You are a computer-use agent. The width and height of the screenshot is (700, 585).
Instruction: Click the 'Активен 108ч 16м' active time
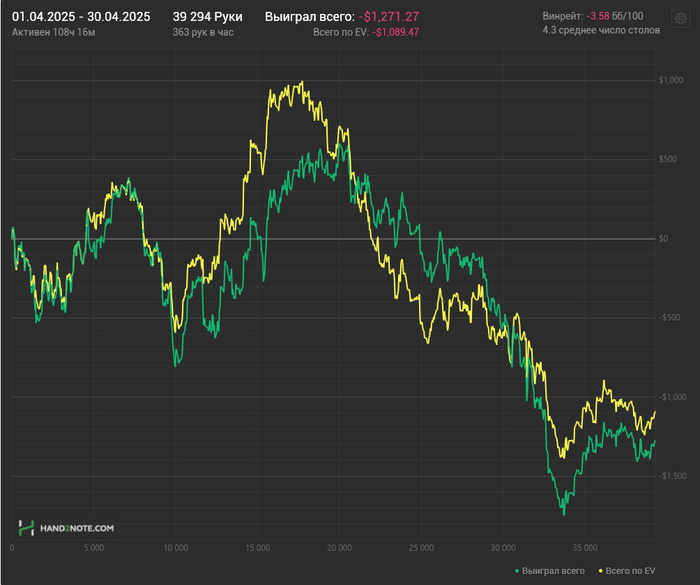coord(54,32)
